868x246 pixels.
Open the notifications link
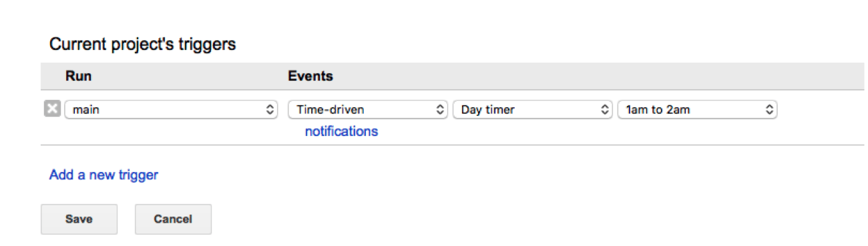tap(341, 131)
